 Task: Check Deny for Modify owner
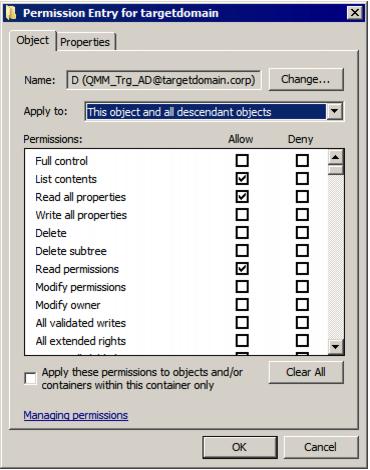(x=302, y=305)
